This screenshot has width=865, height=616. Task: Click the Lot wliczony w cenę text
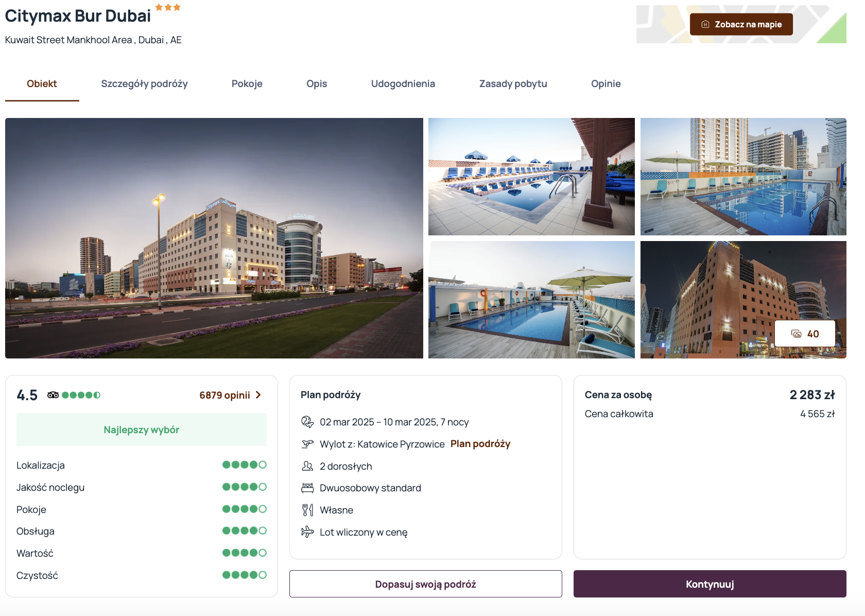364,532
